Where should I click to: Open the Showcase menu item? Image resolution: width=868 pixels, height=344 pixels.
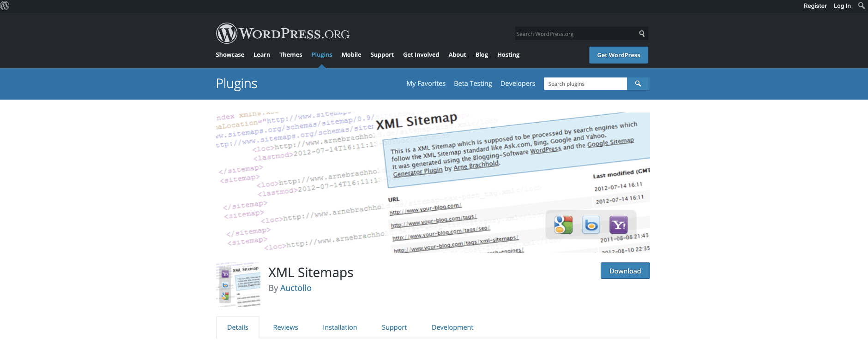click(230, 54)
